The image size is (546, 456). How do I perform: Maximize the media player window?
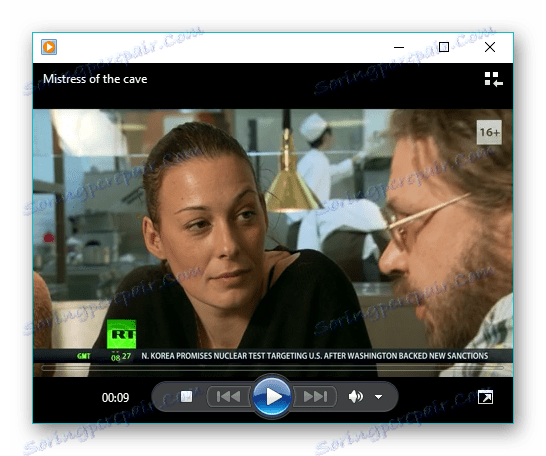(x=444, y=47)
